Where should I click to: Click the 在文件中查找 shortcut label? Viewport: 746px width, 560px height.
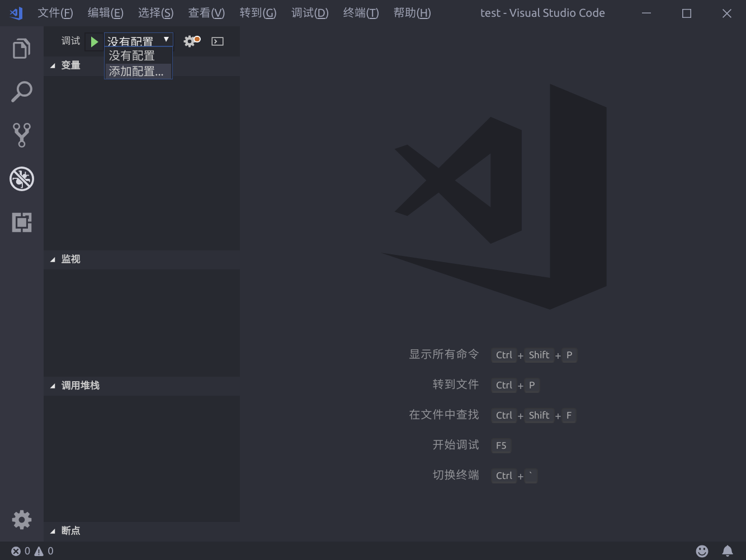(444, 415)
